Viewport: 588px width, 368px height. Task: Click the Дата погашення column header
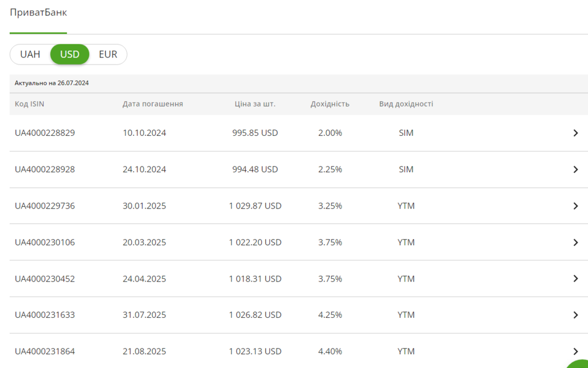[x=153, y=104]
